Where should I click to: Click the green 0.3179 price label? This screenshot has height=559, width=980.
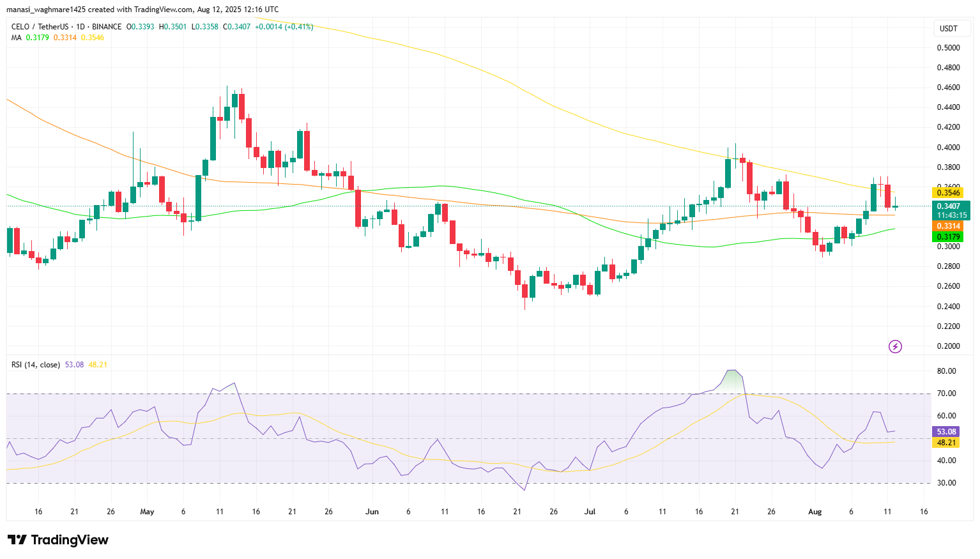(949, 236)
